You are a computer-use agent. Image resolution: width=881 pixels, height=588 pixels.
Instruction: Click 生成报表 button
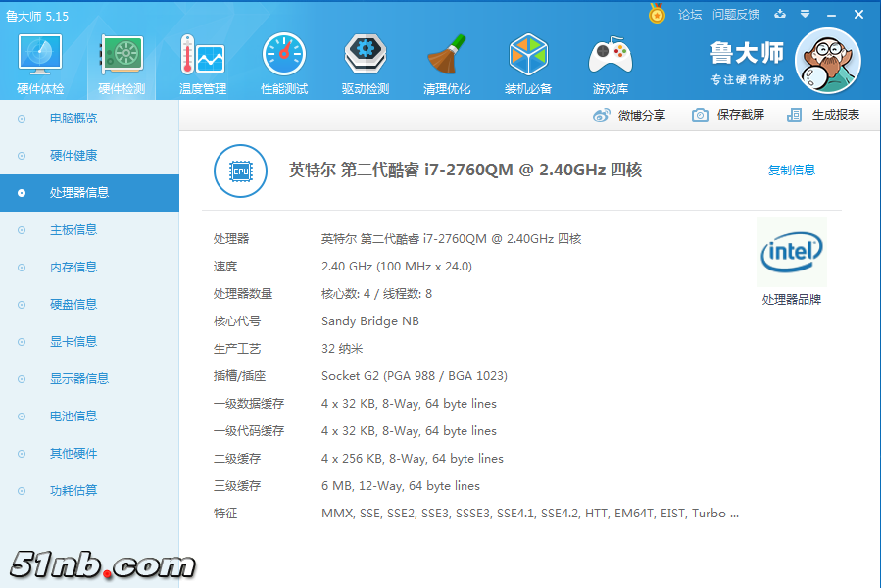(823, 115)
